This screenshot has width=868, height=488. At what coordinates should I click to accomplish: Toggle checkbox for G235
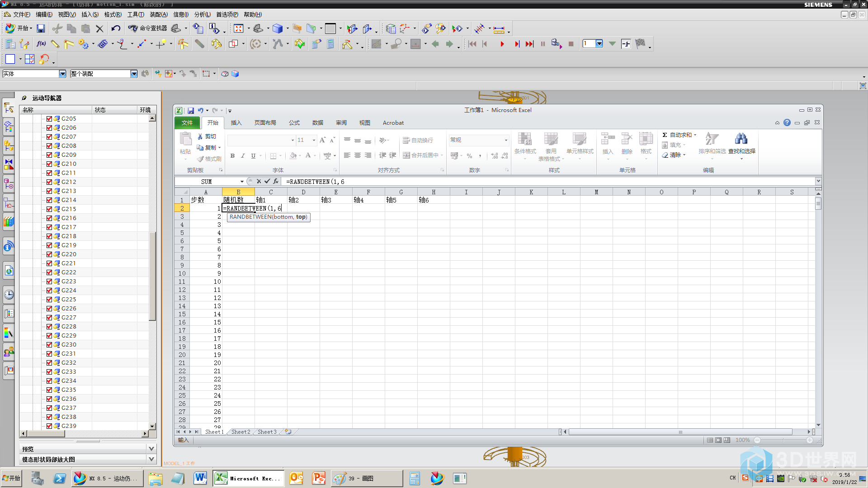coord(49,390)
